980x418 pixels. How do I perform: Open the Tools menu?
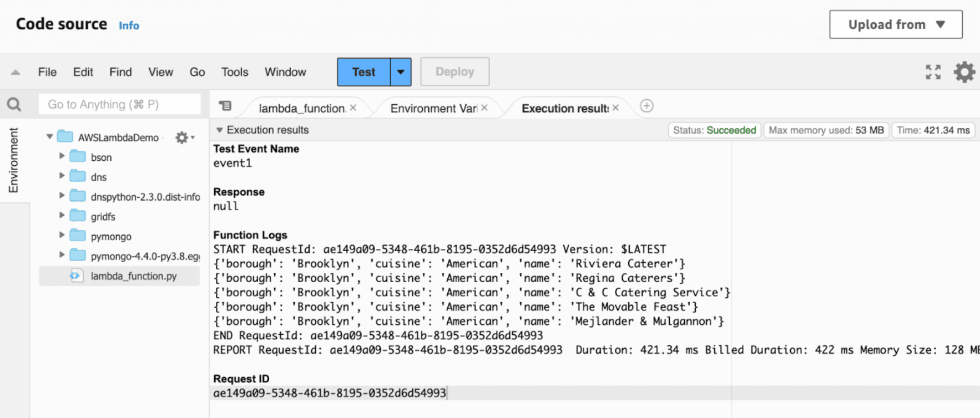(234, 72)
